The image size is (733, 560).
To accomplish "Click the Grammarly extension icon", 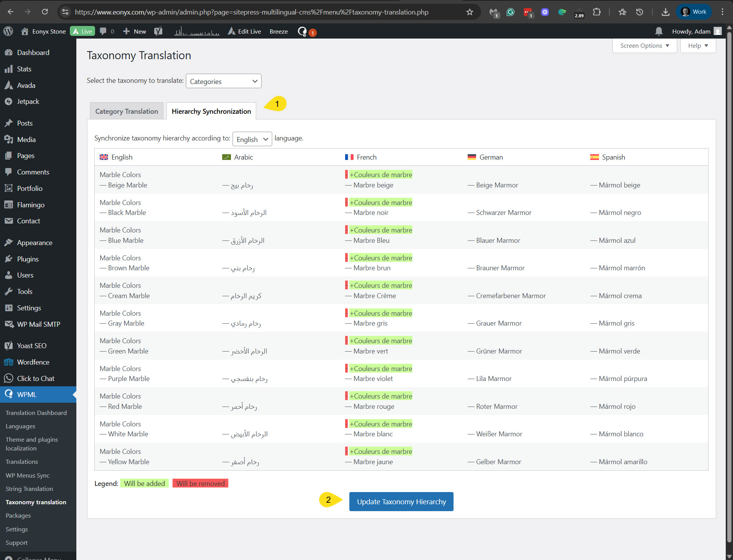I will 510,12.
